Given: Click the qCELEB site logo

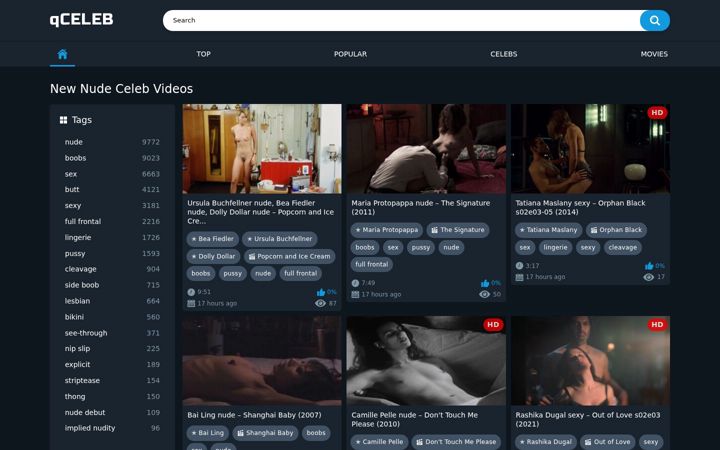Looking at the screenshot, I should click(x=81, y=19).
